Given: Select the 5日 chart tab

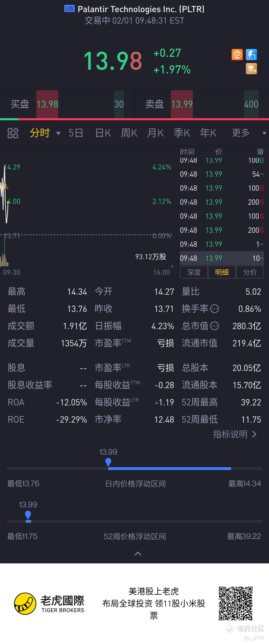Looking at the screenshot, I should 76,133.
